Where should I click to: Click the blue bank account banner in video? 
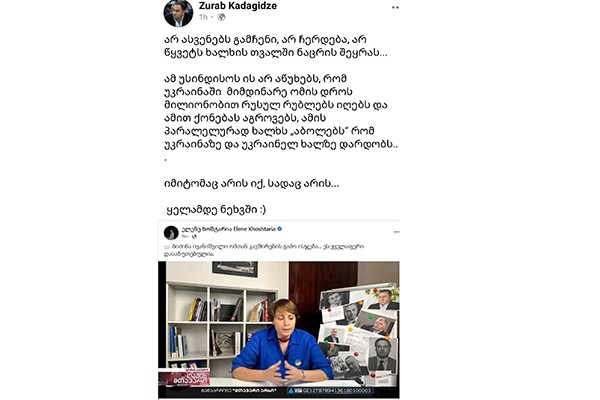click(x=330, y=390)
